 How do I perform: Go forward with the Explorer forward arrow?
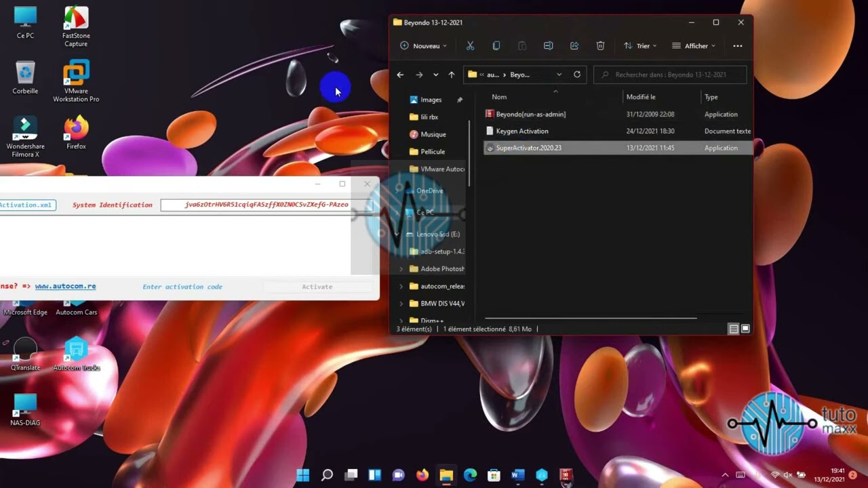coord(419,75)
